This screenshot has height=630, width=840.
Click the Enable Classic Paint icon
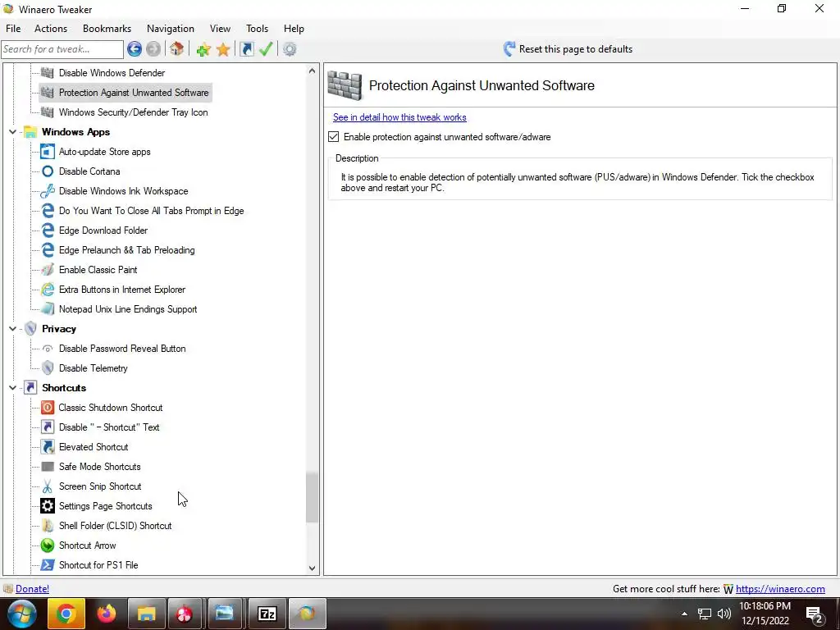tap(48, 270)
